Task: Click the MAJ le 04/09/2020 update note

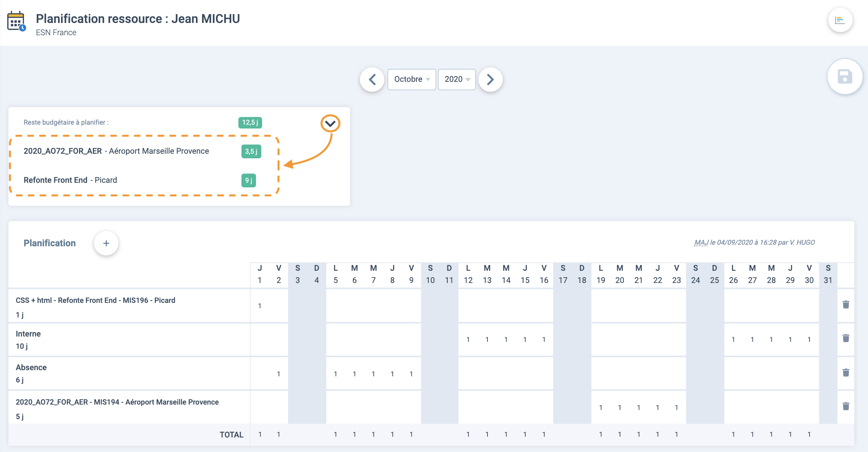Action: (755, 243)
